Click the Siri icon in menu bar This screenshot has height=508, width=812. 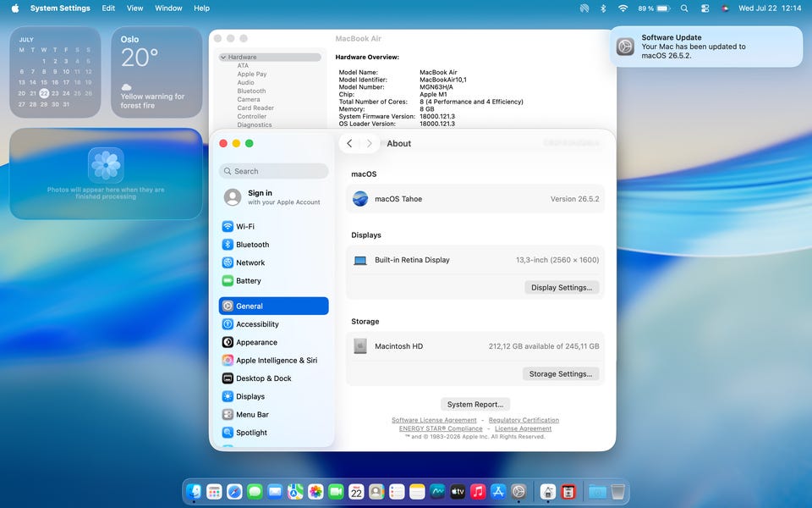coord(725,8)
